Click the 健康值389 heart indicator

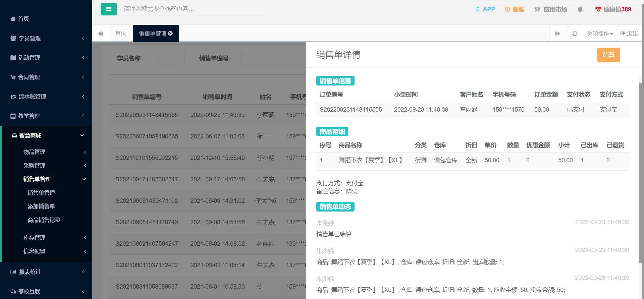(613, 9)
